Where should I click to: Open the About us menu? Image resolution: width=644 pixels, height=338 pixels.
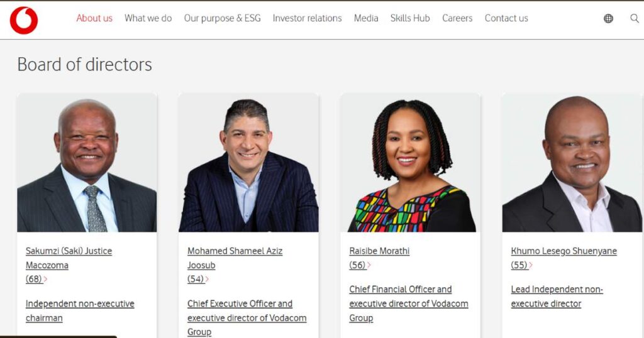tap(94, 18)
